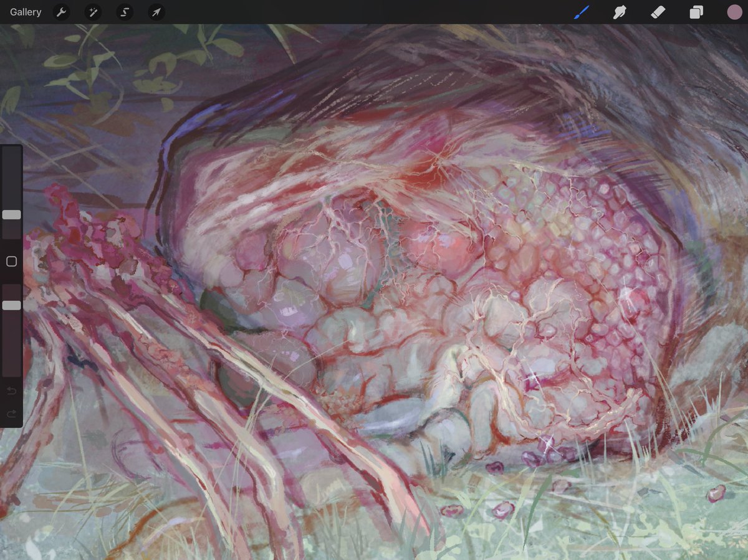Open the Layers panel
Screen dimensions: 748x560
point(696,12)
